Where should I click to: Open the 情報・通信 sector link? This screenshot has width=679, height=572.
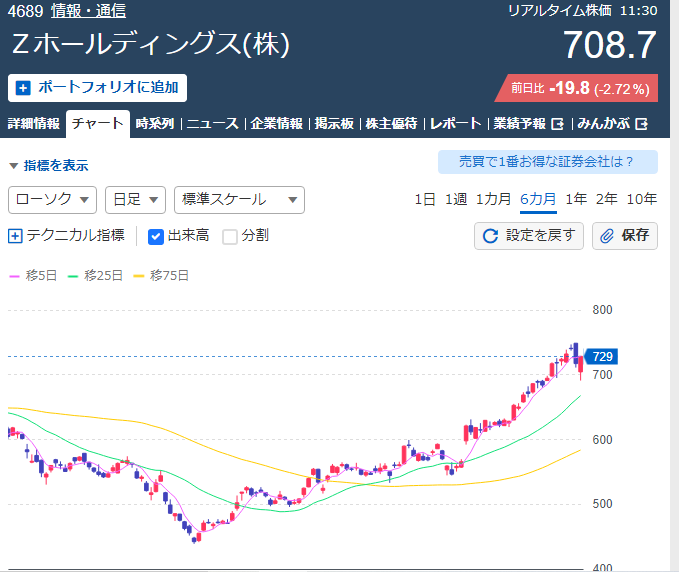click(89, 12)
